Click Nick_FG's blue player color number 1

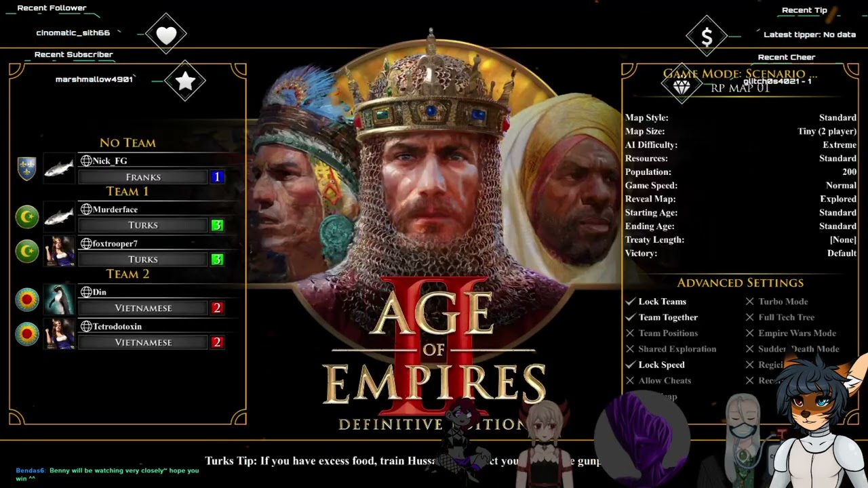(x=217, y=177)
